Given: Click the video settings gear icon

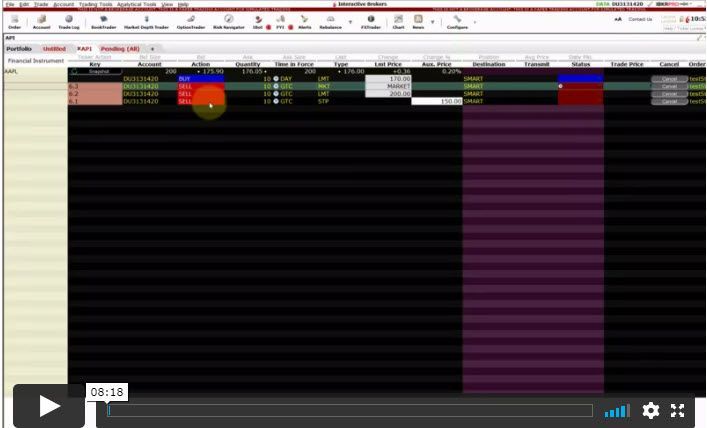Looking at the screenshot, I should (651, 411).
